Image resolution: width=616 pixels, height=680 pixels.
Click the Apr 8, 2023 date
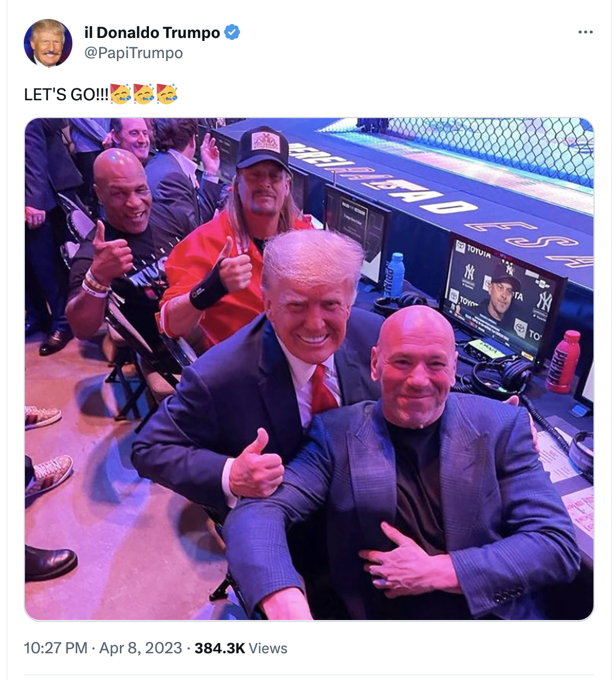141,648
